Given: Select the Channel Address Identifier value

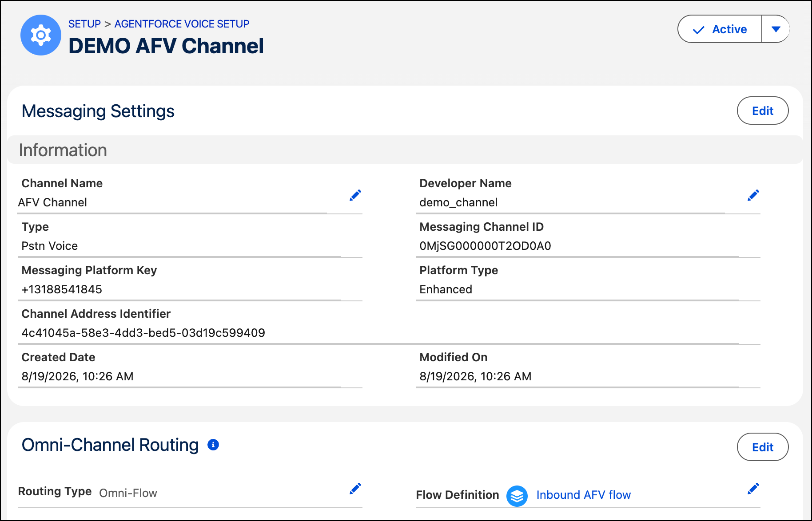Looking at the screenshot, I should coord(143,333).
